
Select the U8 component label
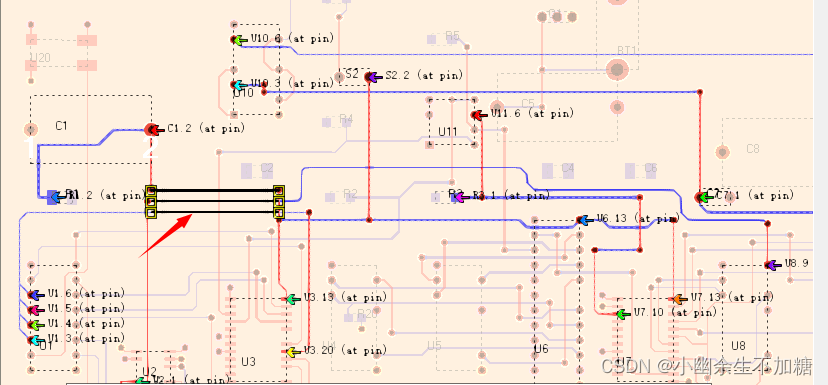tap(738, 346)
